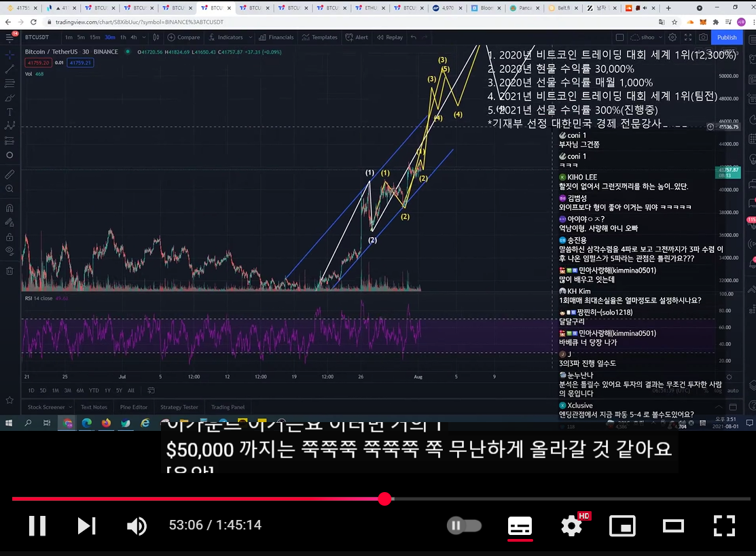Switch to the 15m timeframe

coord(94,37)
